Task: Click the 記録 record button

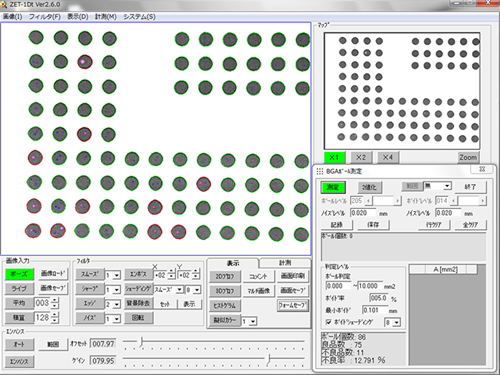Action: 337,225
